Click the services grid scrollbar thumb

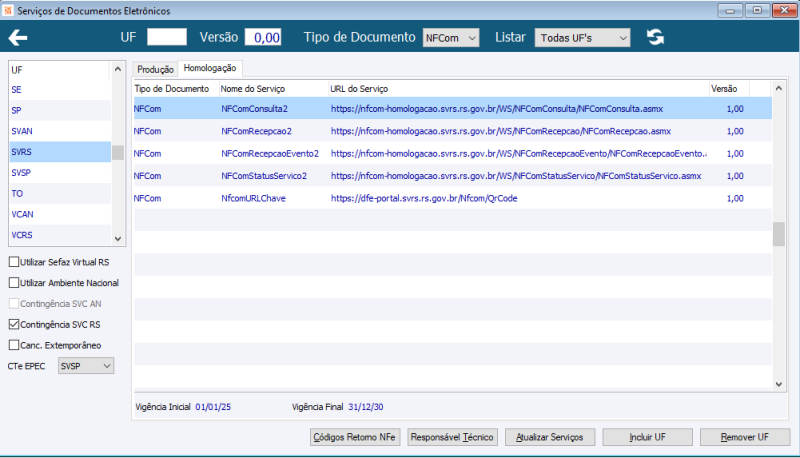[x=779, y=234]
